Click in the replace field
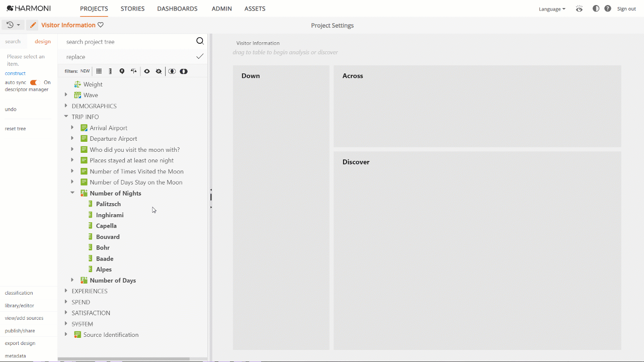The height and width of the screenshot is (362, 644). point(129,57)
